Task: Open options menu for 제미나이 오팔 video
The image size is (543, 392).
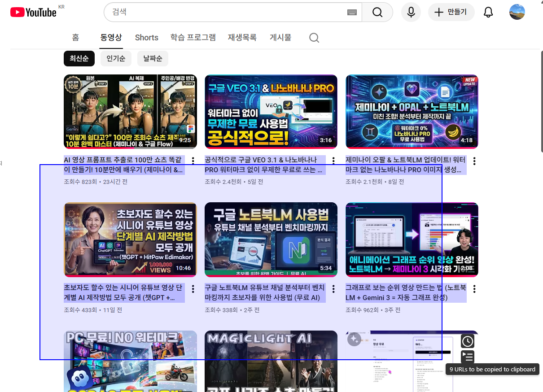Action: [x=474, y=161]
